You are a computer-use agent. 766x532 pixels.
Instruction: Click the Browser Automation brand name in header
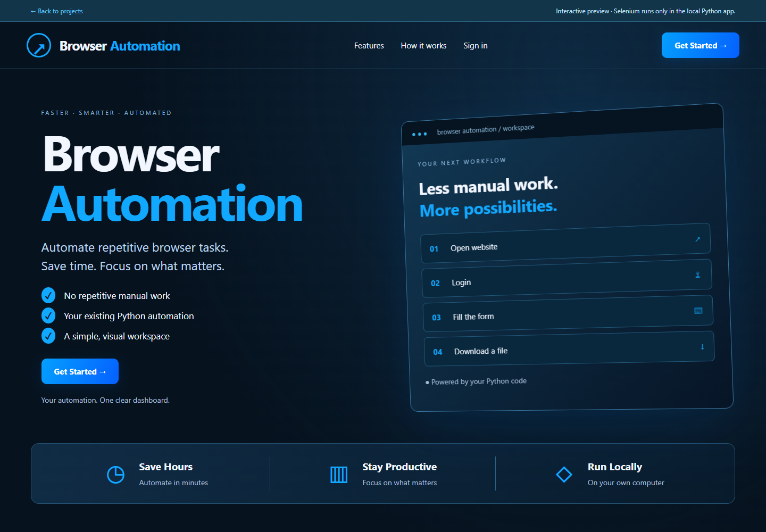(x=120, y=46)
